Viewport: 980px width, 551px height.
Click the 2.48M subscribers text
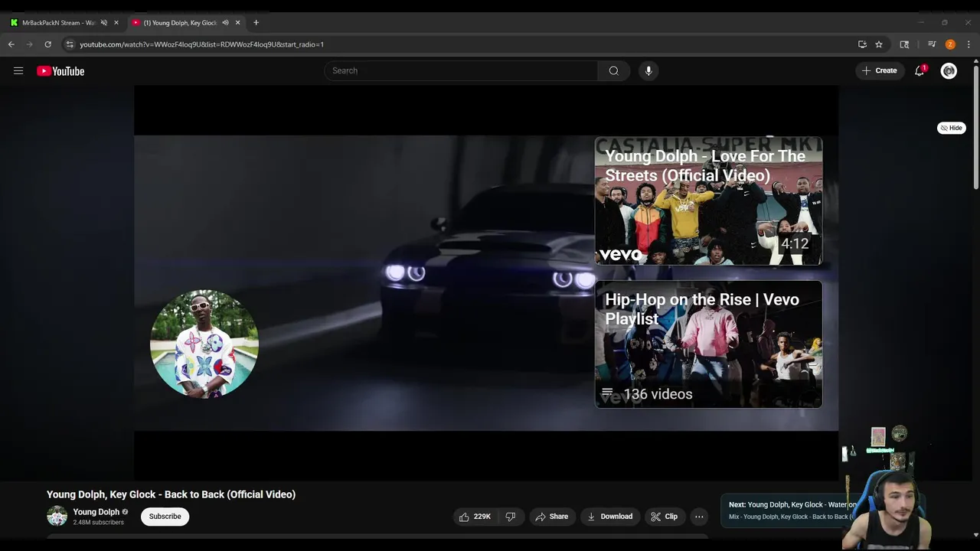[x=98, y=523]
